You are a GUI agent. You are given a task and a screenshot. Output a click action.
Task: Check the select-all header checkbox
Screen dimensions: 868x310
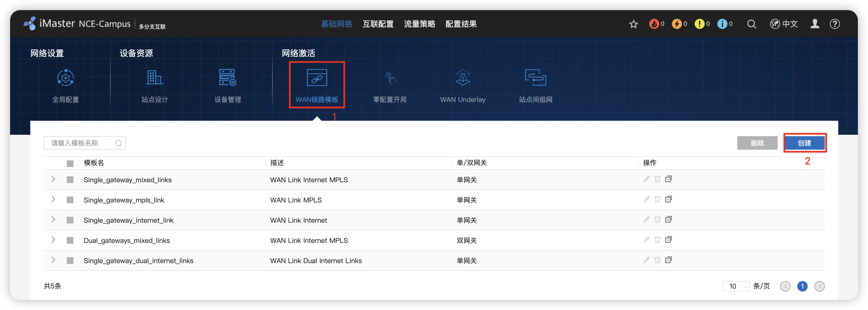click(70, 164)
